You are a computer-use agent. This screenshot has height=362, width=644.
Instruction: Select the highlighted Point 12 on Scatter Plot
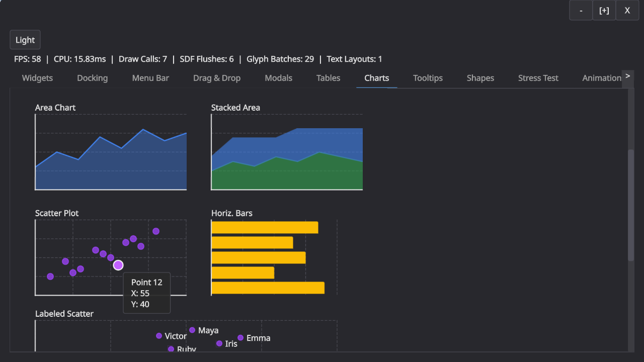click(x=118, y=264)
